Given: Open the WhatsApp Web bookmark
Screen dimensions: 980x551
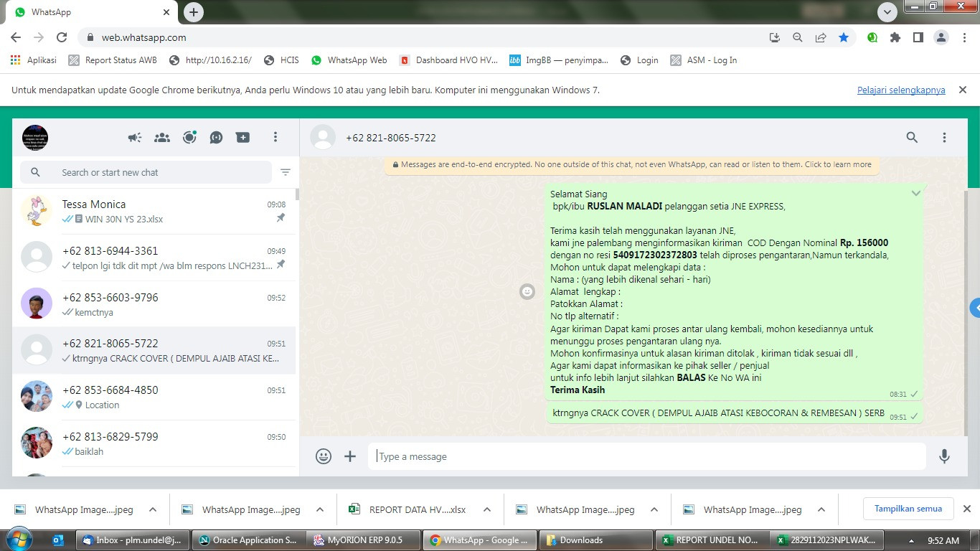Looking at the screenshot, I should 349,60.
